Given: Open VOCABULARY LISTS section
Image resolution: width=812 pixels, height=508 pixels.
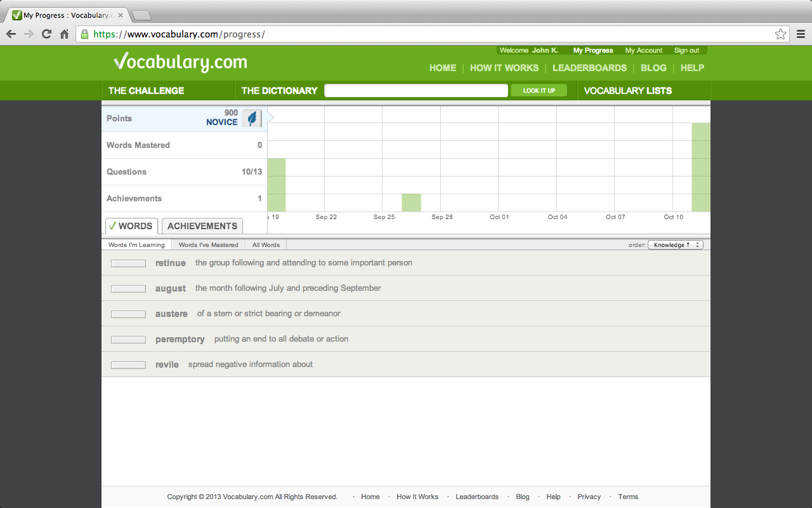Looking at the screenshot, I should pyautogui.click(x=628, y=91).
